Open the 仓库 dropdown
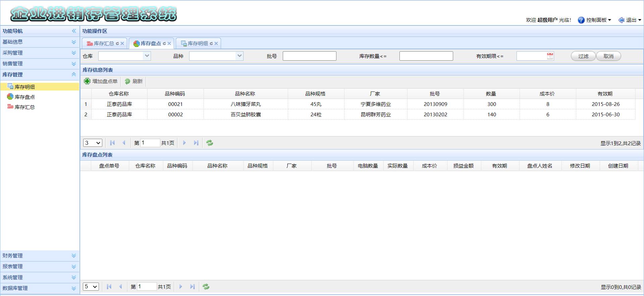The width and height of the screenshot is (644, 296). coord(147,56)
